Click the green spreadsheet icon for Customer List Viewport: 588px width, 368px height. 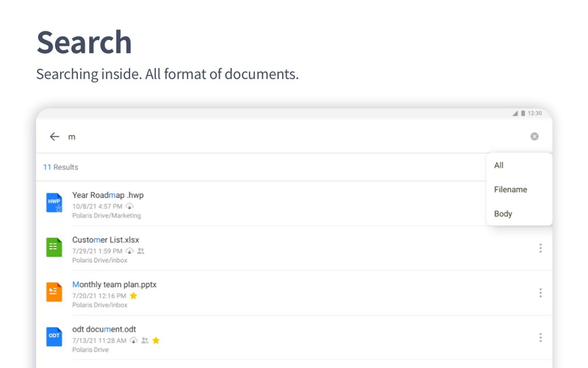click(x=54, y=247)
